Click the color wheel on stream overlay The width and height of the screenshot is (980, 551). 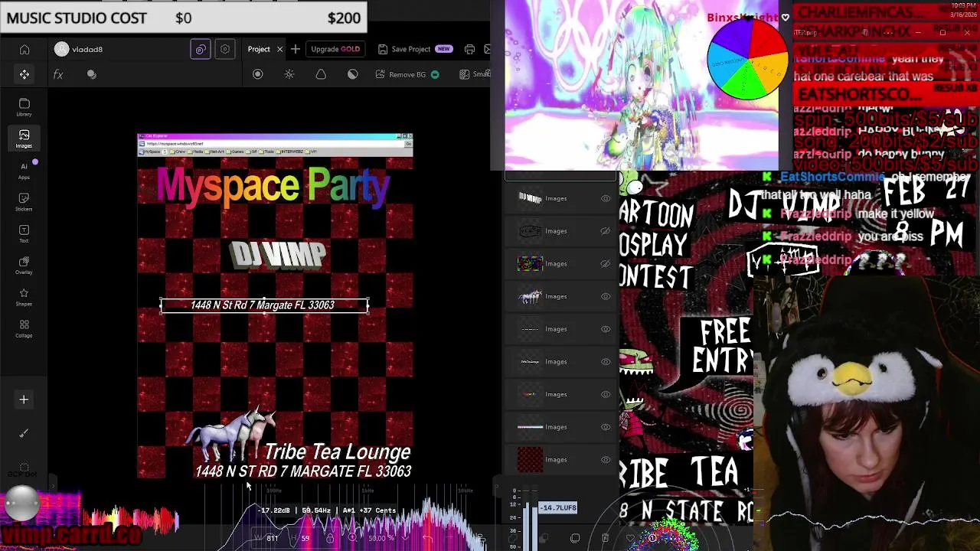[747, 60]
